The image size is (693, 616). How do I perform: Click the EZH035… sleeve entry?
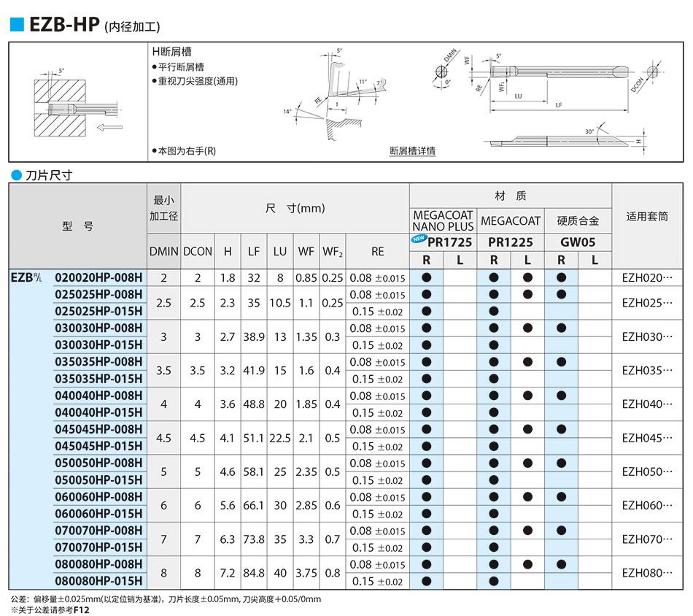(x=647, y=371)
